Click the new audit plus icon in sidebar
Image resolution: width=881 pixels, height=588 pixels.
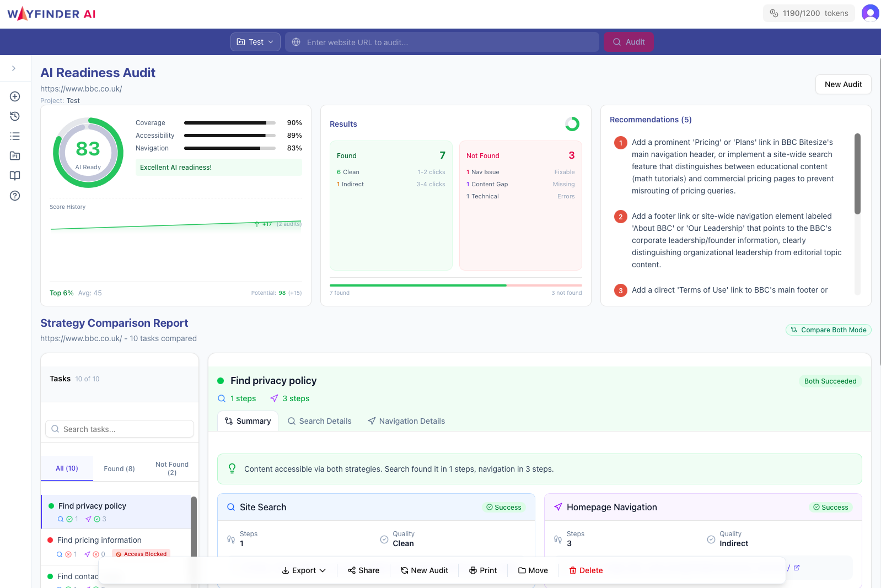pos(15,96)
